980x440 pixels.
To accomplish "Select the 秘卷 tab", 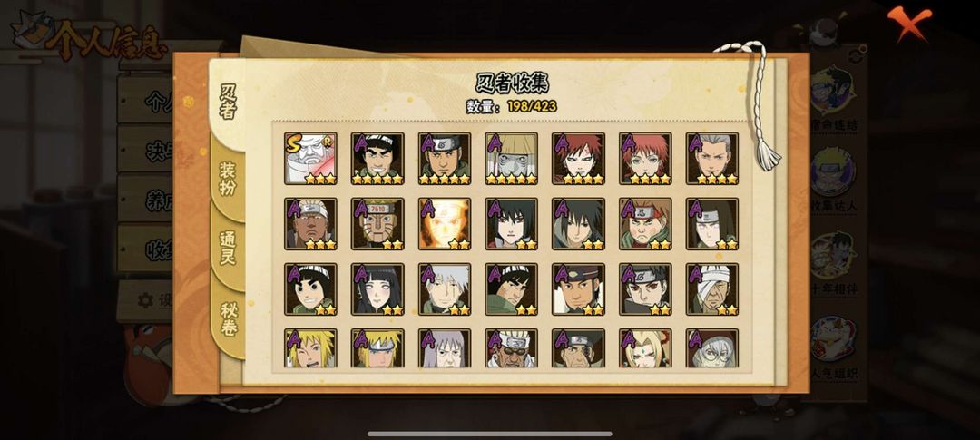I will tap(229, 318).
